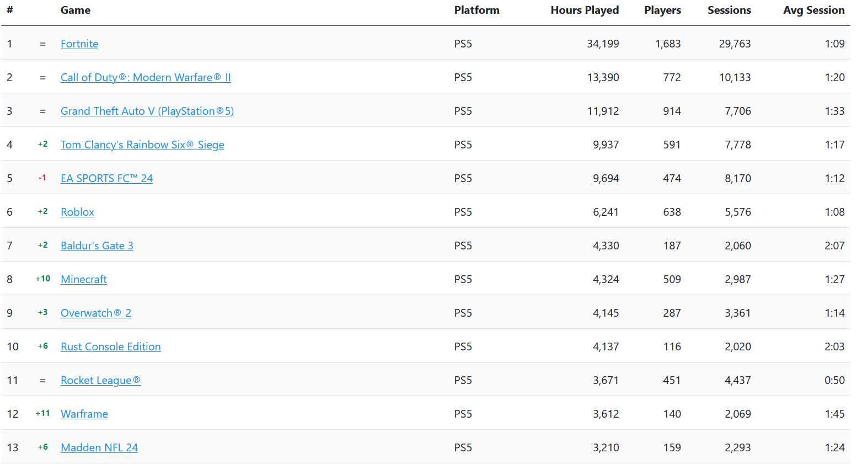Open the Rust Console Edition link
The width and height of the screenshot is (868, 464).
point(111,346)
